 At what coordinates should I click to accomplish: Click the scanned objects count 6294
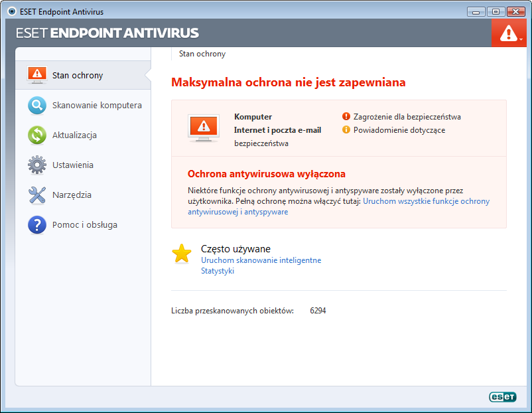coord(318,311)
